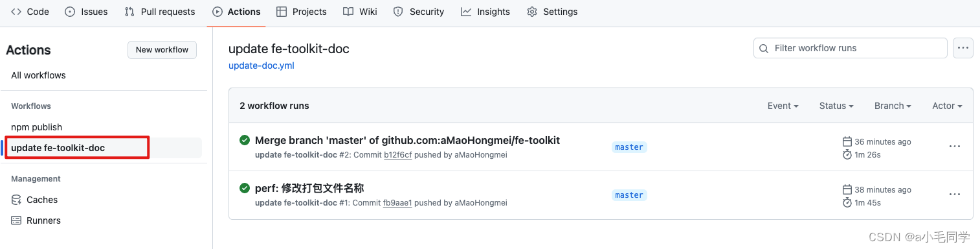Open the update-doc.yml link
Viewport: 980px width, 249px height.
click(262, 65)
